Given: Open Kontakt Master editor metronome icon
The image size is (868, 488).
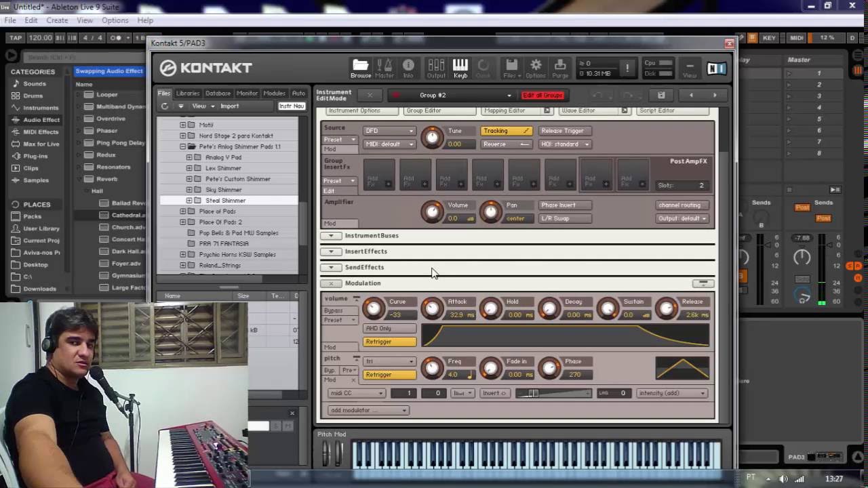Looking at the screenshot, I should tap(384, 68).
